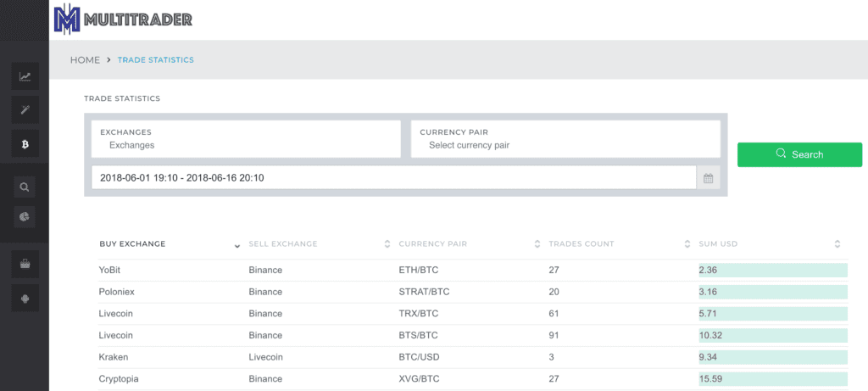
Task: Click the 15.59 sum USD bar
Action: pos(773,379)
